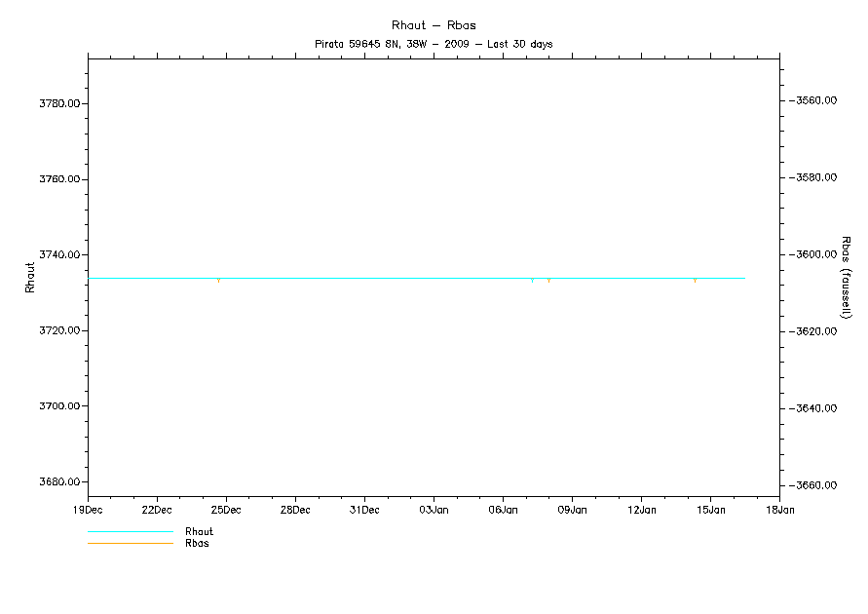This screenshot has height=614, width=868.
Task: Click the Rbas legend entry
Action: [197, 544]
